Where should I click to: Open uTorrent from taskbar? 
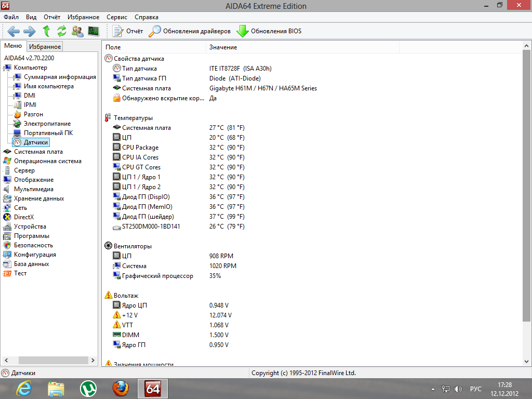(88, 389)
